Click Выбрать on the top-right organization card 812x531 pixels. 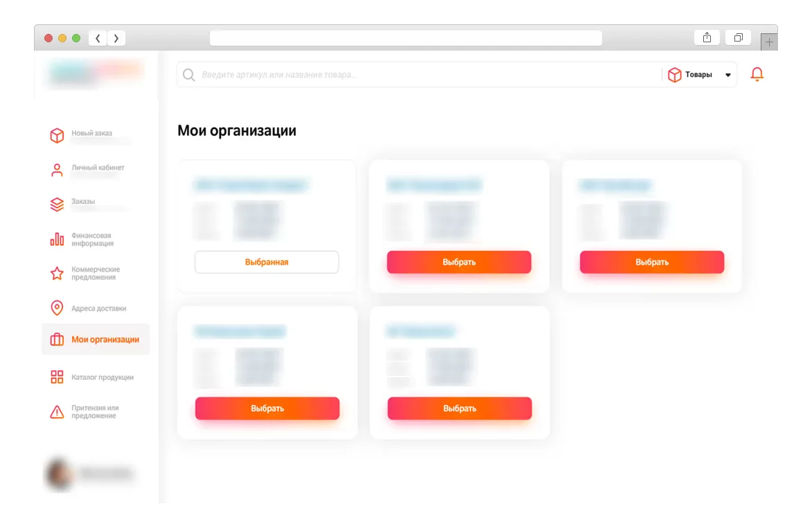[x=652, y=262]
